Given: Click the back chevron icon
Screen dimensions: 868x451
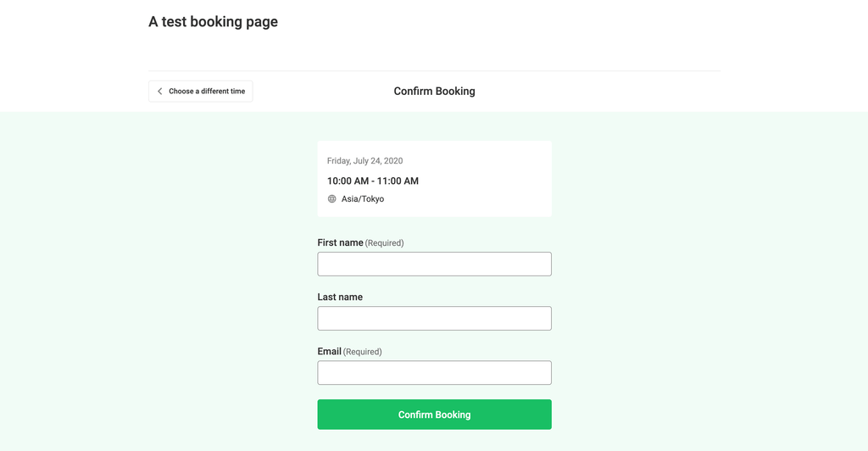Looking at the screenshot, I should 160,92.
